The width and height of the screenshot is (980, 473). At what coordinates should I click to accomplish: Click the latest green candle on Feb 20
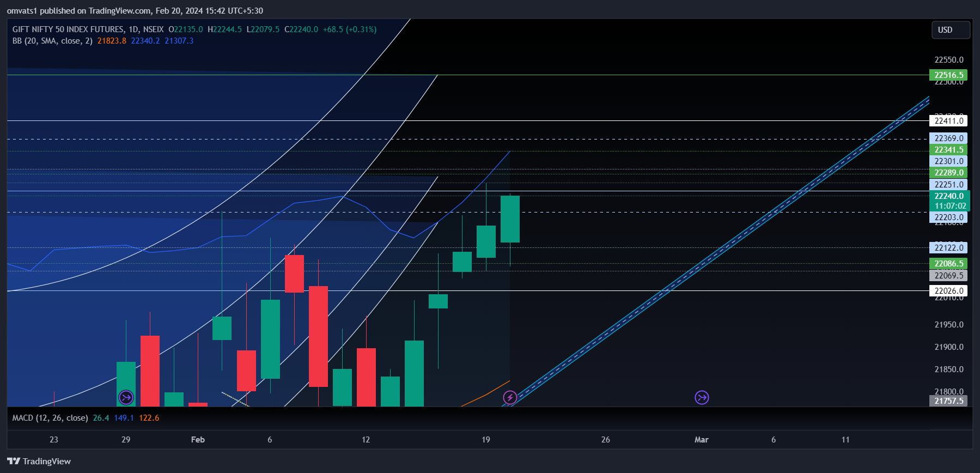click(510, 219)
